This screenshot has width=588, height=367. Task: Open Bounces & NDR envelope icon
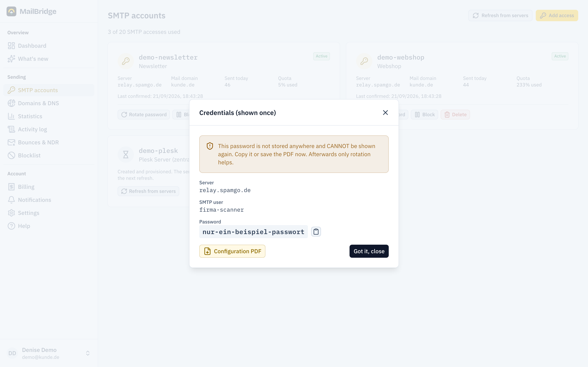(x=11, y=142)
